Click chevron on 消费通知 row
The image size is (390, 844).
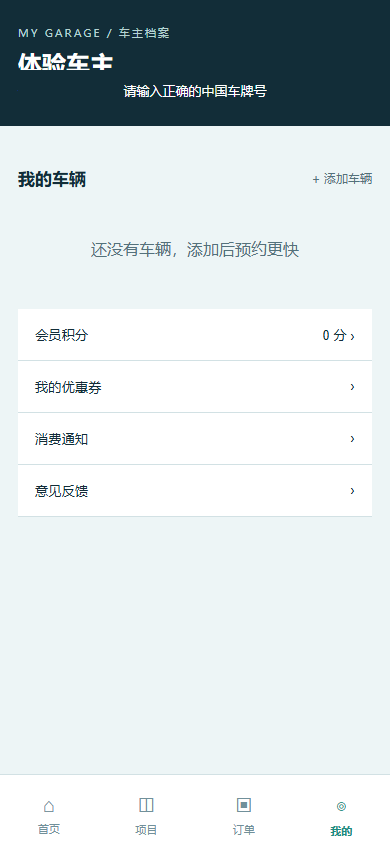(352, 439)
